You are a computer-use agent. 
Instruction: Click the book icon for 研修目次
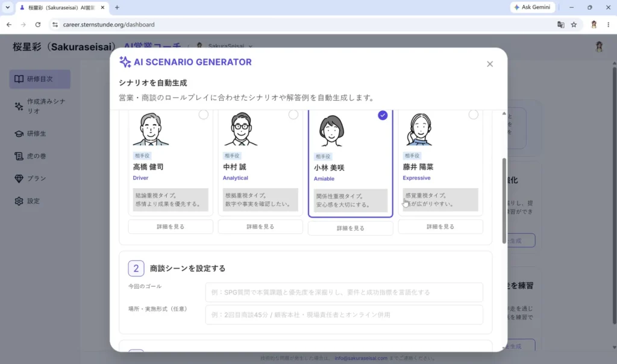point(19,79)
